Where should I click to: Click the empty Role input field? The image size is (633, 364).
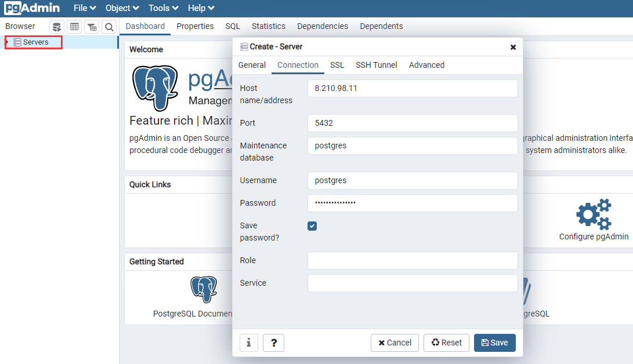click(x=412, y=260)
